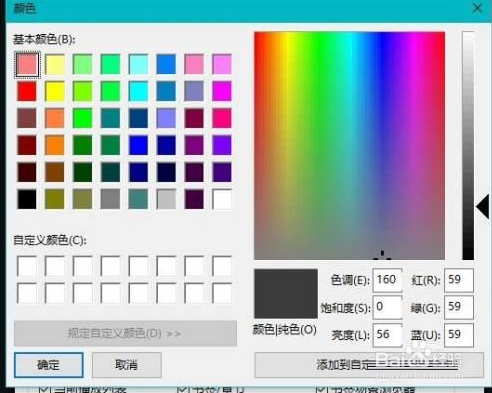Select the hot pink basic color swatch
The height and width of the screenshot is (393, 492).
coord(222,118)
